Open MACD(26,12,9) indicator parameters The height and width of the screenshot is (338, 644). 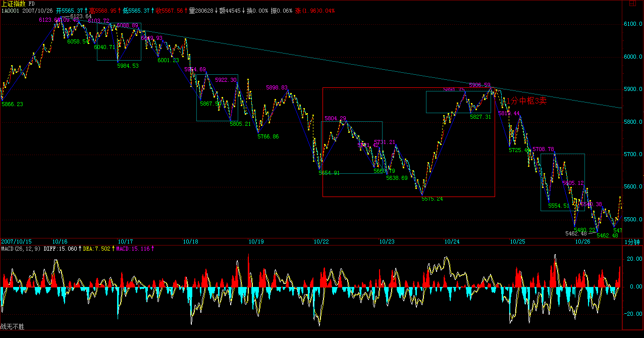[x=20, y=249]
